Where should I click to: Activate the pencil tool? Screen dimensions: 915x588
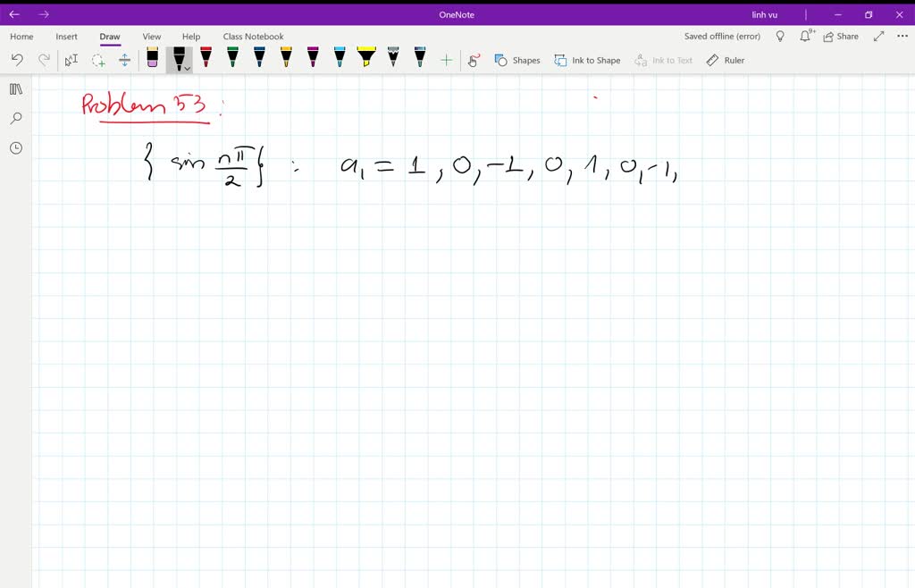pyautogui.click(x=392, y=60)
